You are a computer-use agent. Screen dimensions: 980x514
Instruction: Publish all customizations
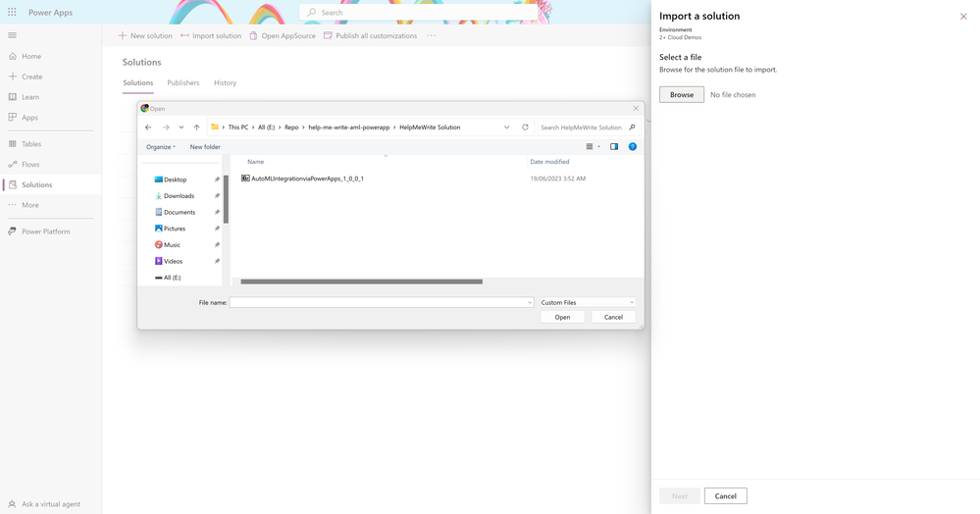[x=370, y=35]
